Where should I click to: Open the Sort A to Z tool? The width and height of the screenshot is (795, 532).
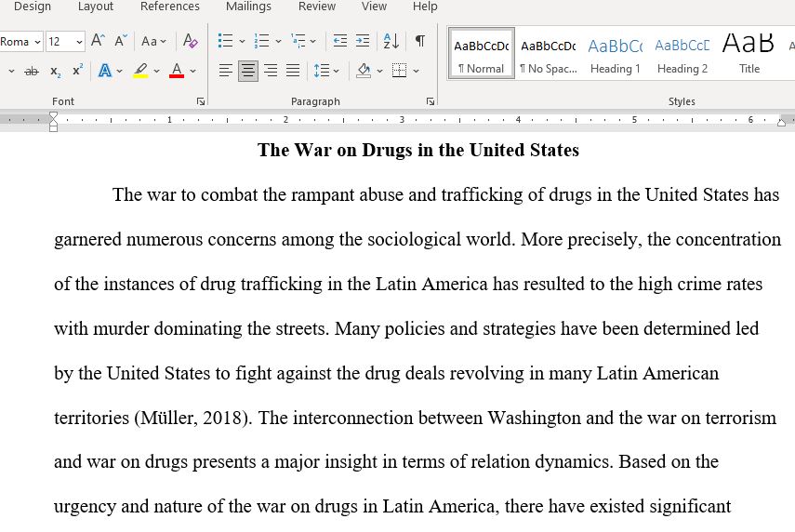tap(391, 41)
